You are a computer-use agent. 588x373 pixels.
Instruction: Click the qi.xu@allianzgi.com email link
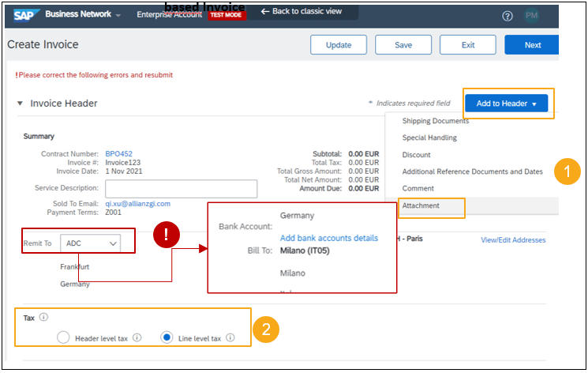(x=137, y=204)
